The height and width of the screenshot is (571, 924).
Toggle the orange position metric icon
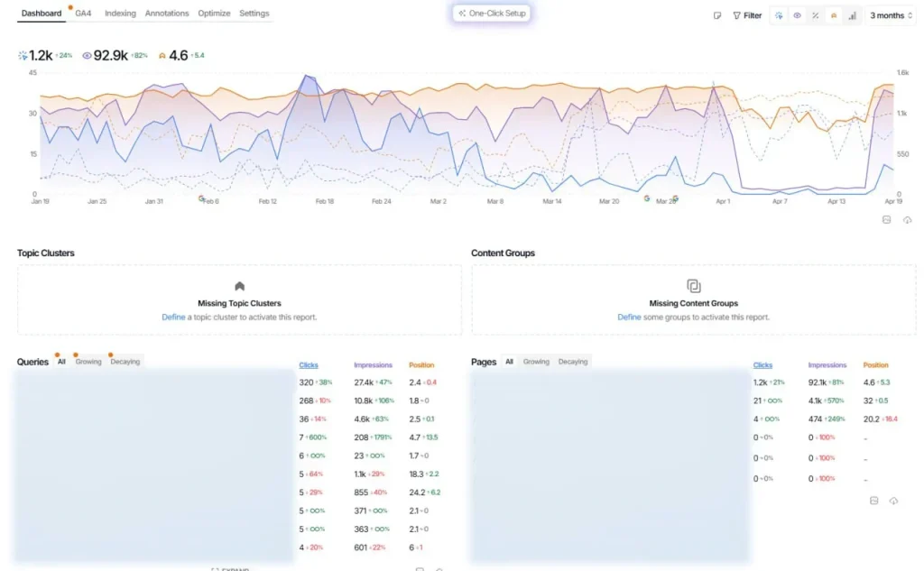[x=833, y=15]
